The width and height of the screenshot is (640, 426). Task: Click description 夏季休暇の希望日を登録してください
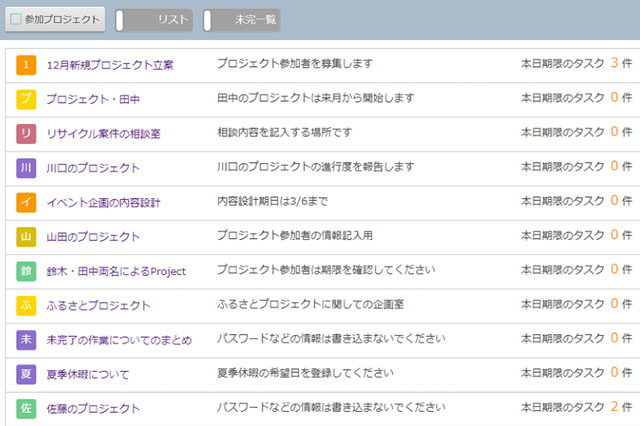[305, 373]
